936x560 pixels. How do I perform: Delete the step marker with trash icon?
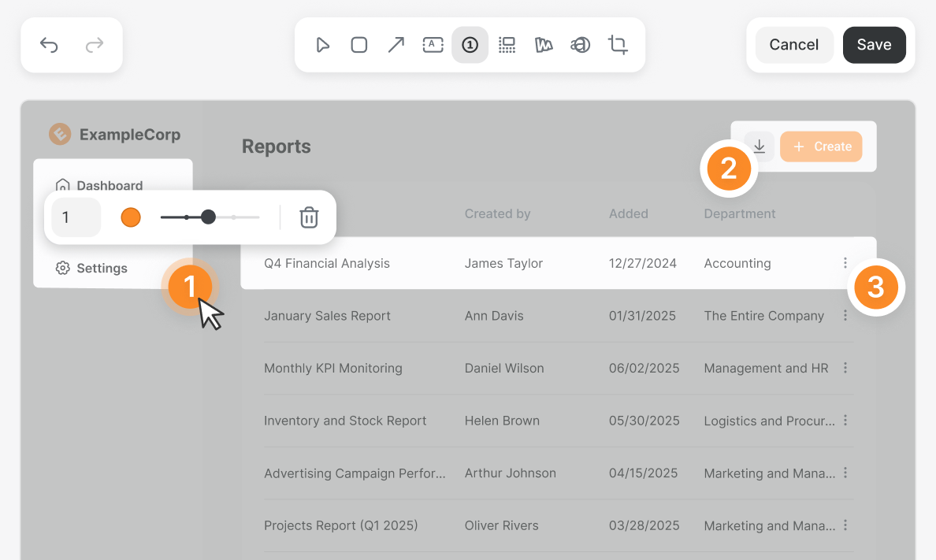coord(309,217)
